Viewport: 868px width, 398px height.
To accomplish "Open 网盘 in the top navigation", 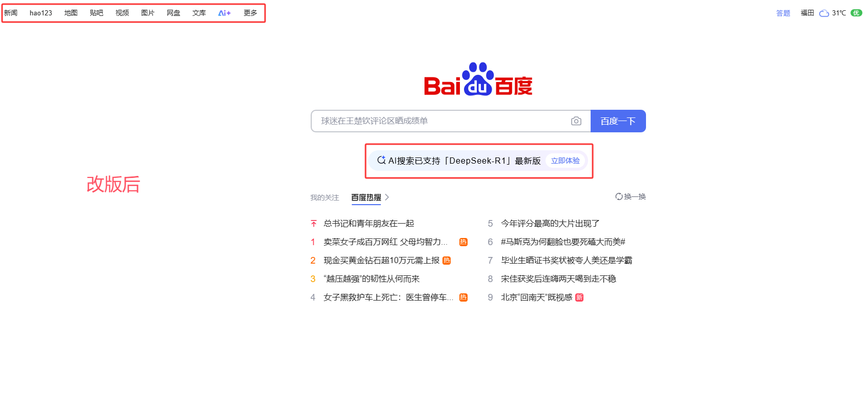I will [173, 13].
